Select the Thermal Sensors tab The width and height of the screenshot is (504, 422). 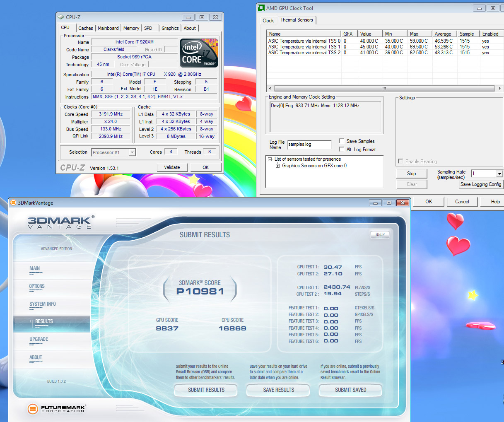[297, 20]
